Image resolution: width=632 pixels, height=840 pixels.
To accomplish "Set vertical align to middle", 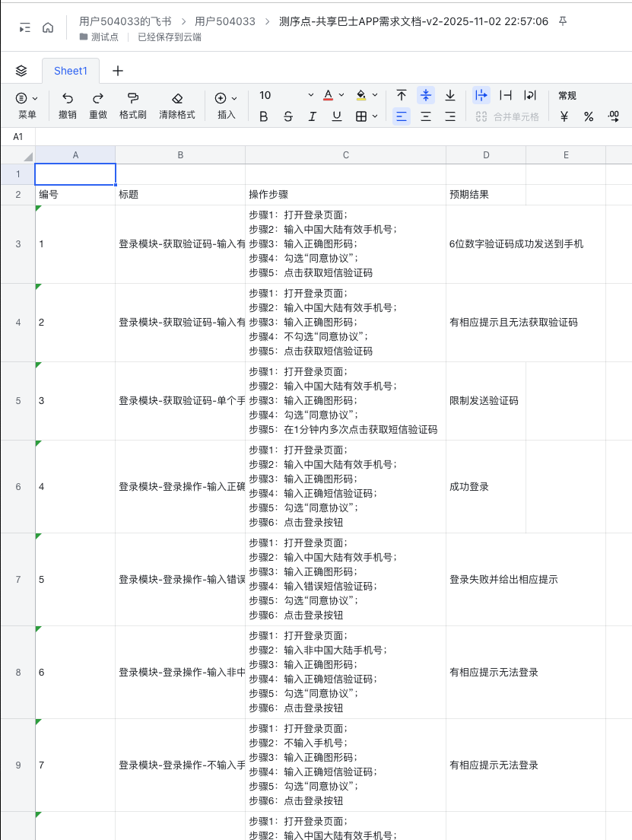I will coord(426,95).
